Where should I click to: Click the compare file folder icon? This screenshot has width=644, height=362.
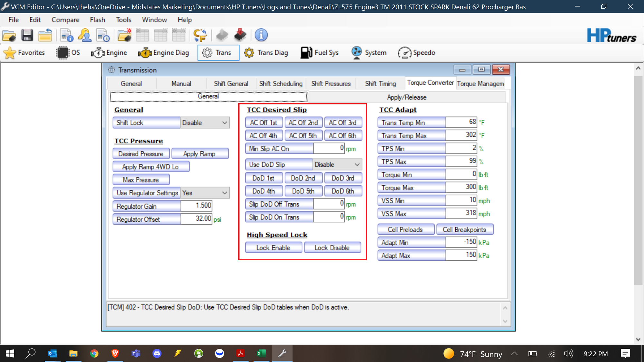pyautogui.click(x=124, y=35)
